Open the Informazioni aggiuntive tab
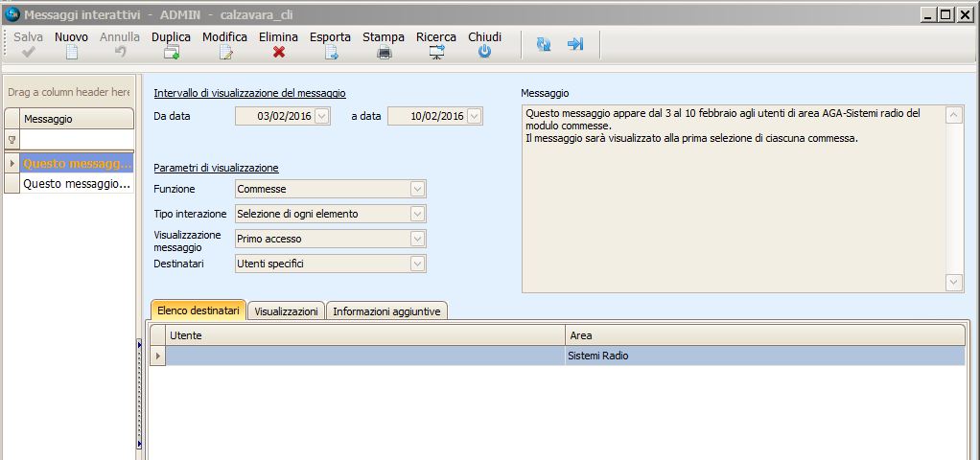 click(386, 311)
